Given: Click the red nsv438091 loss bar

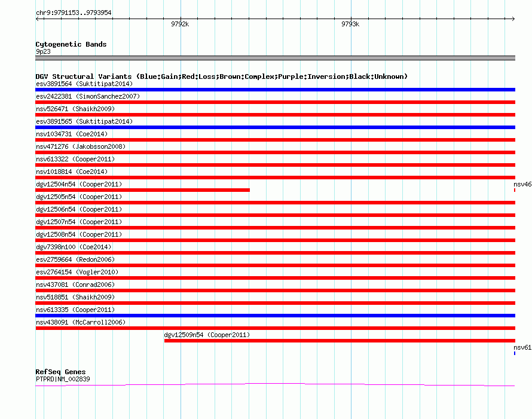Looking at the screenshot, I should (275, 328).
